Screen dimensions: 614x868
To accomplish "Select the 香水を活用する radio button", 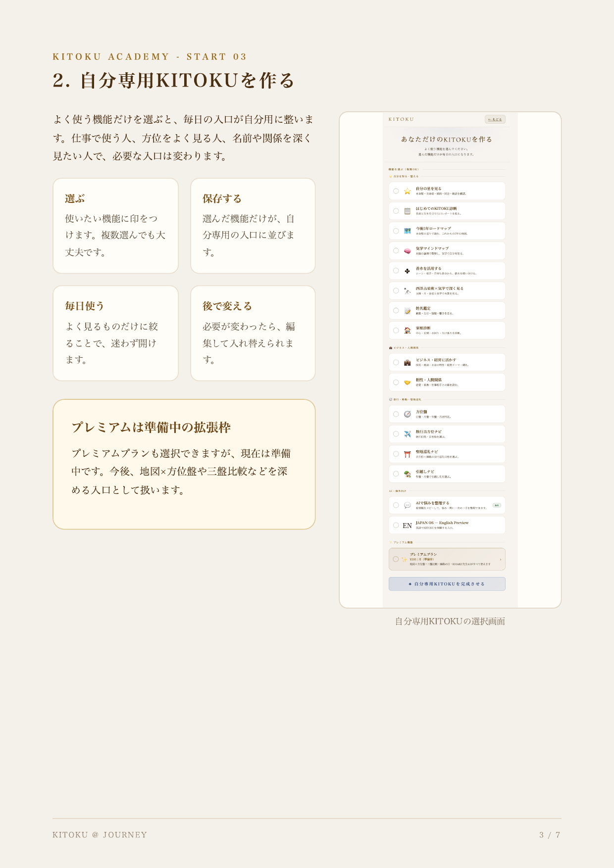I will (x=396, y=271).
